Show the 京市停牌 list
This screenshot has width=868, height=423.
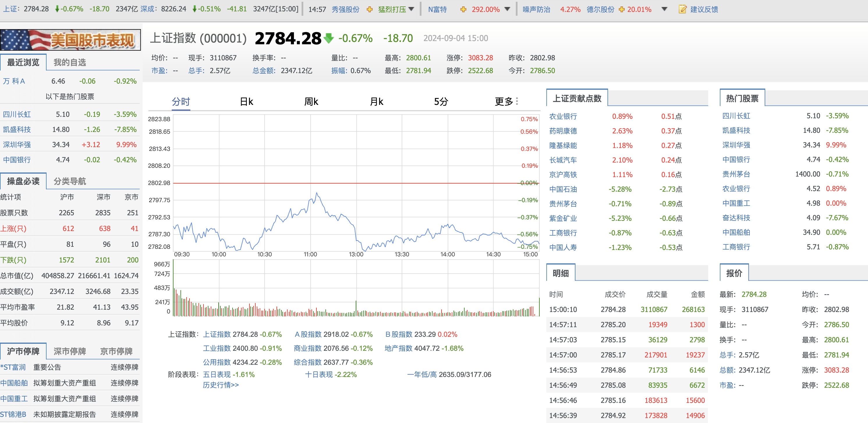click(x=116, y=351)
